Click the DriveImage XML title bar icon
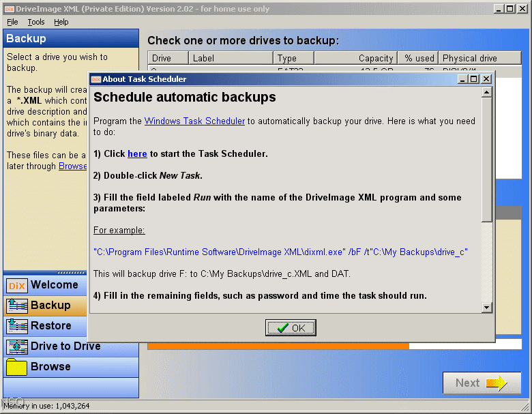This screenshot has height=414, width=532. pos(9,9)
